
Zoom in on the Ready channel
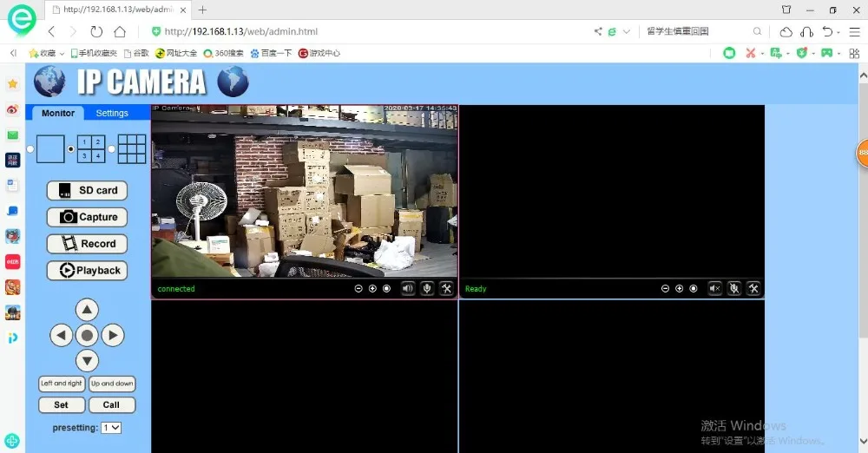680,288
